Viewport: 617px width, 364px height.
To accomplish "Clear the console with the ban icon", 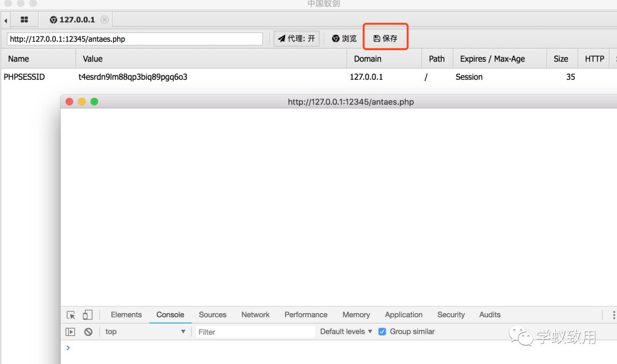I will click(89, 332).
